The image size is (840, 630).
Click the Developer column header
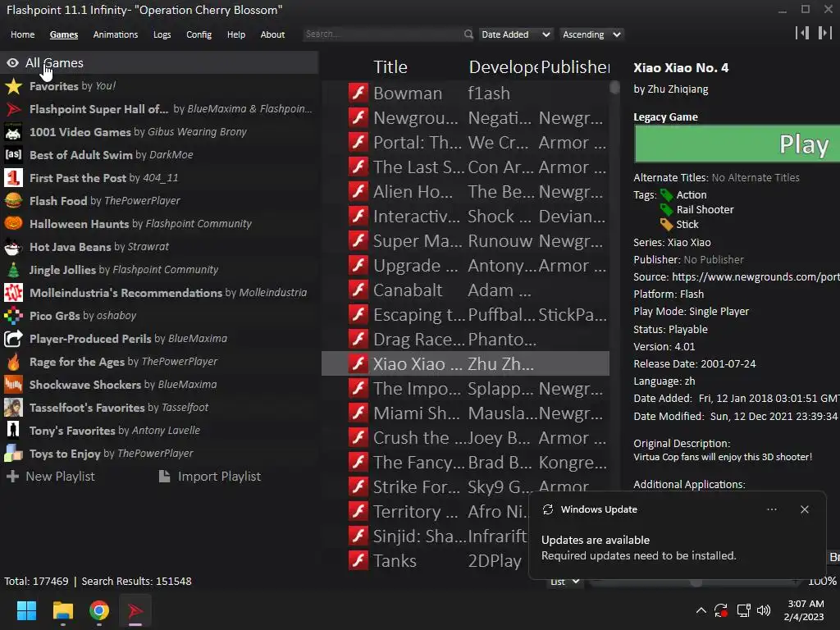[504, 67]
